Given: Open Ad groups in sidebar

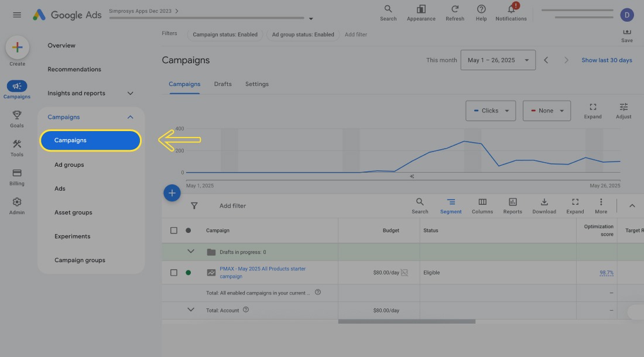Looking at the screenshot, I should coord(69,164).
